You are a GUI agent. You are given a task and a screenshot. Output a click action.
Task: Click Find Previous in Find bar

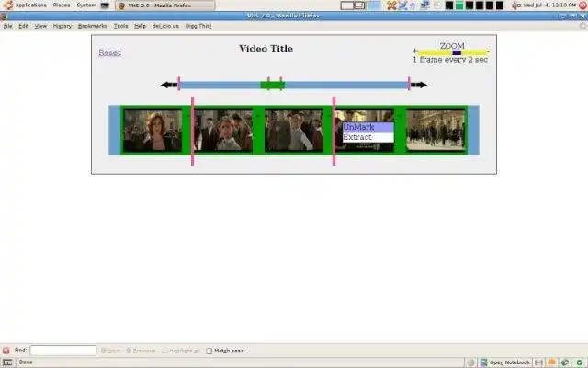coord(141,351)
